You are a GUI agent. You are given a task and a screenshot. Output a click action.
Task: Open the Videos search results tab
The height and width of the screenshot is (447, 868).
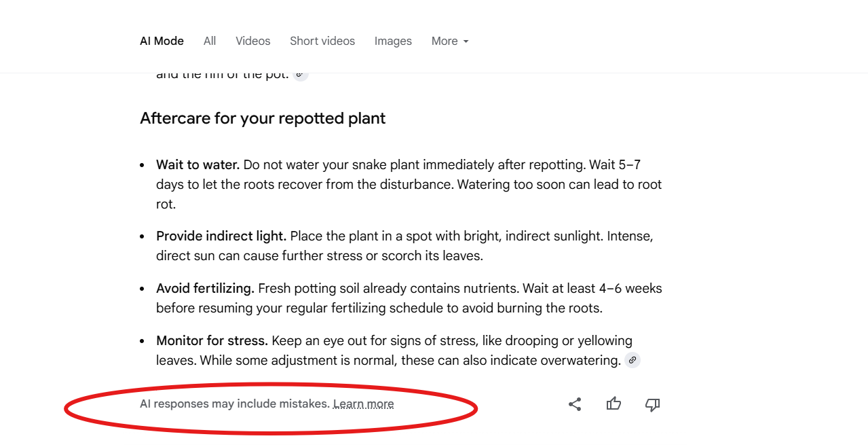[252, 41]
